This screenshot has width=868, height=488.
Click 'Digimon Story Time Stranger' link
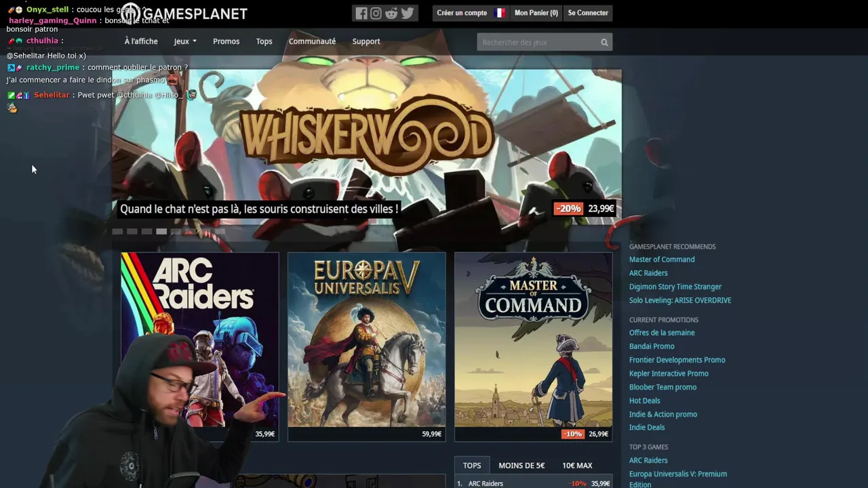[x=675, y=287]
